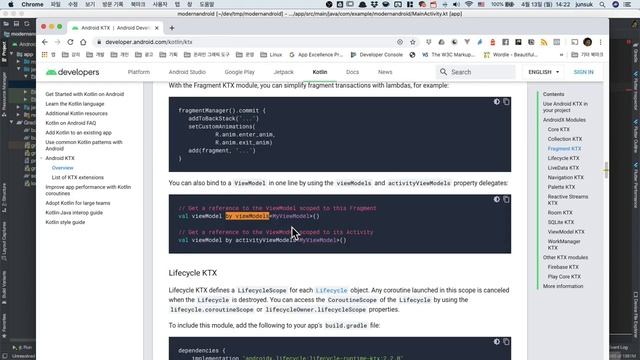Open List of KTX extensions link
Screen dimensions: 640x360
pyautogui.click(x=78, y=178)
